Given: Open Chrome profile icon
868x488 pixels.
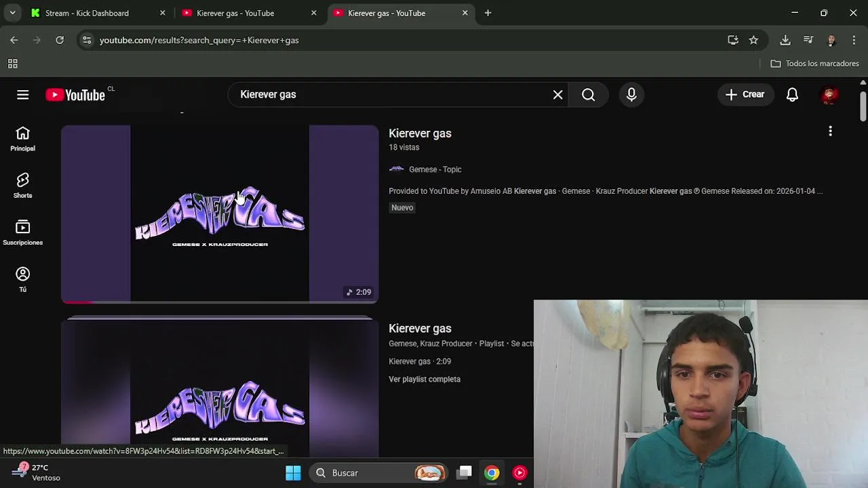Looking at the screenshot, I should [x=831, y=40].
